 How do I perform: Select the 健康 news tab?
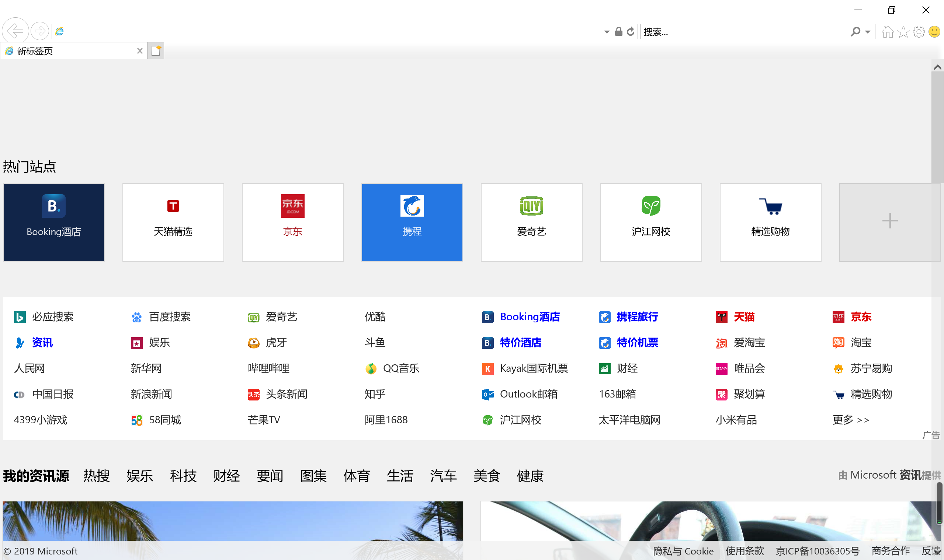point(530,476)
